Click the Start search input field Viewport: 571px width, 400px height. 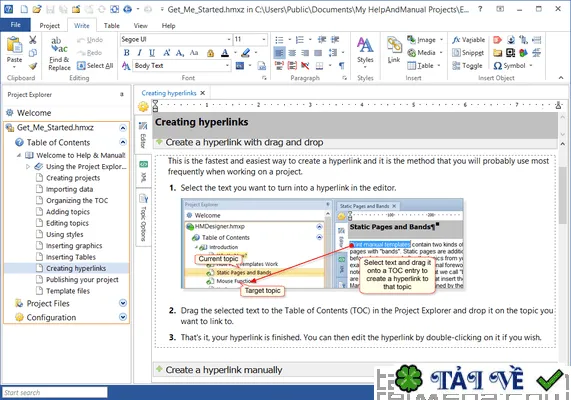coord(55,392)
